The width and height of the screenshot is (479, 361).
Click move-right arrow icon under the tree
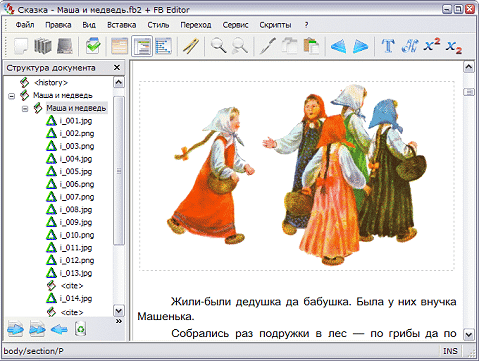tap(15, 329)
